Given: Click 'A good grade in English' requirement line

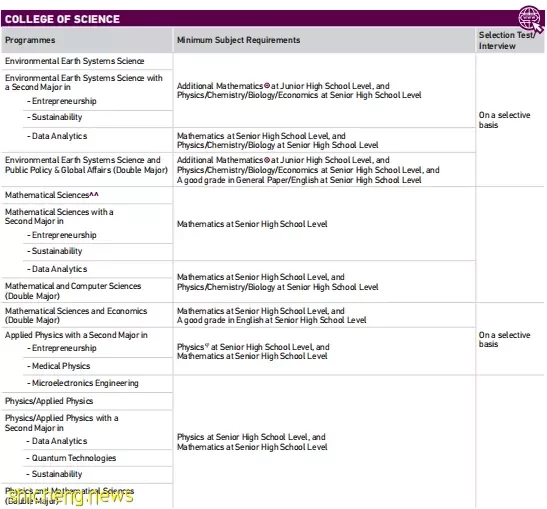Looking at the screenshot, I should point(271,320).
